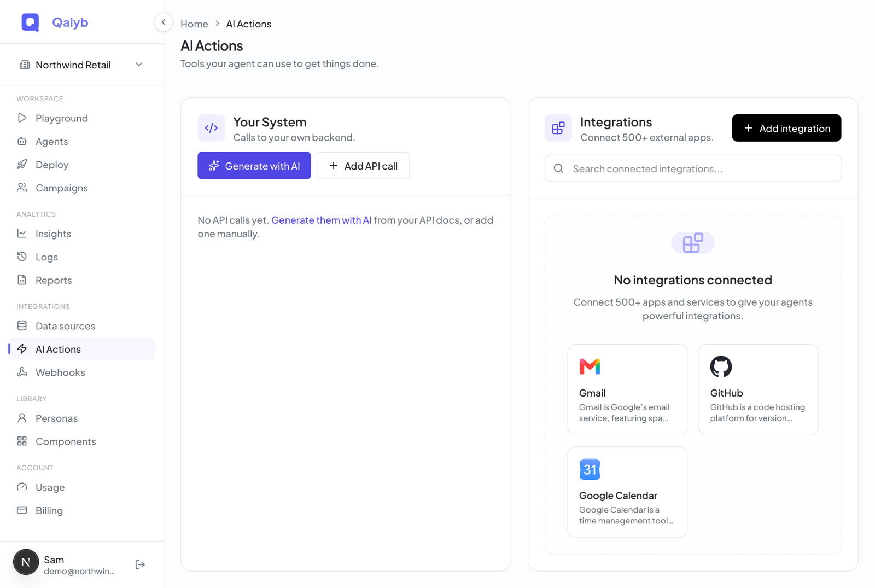Click the Playground play icon

click(x=22, y=118)
